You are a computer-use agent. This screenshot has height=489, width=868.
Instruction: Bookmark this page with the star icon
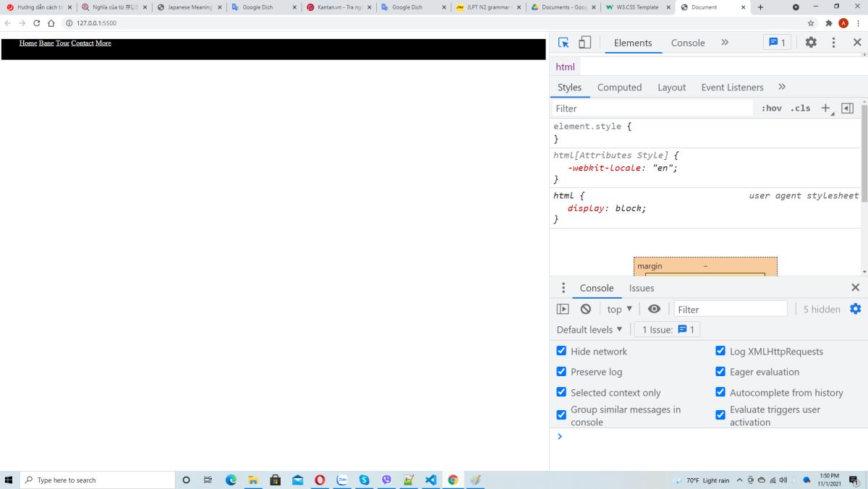811,23
